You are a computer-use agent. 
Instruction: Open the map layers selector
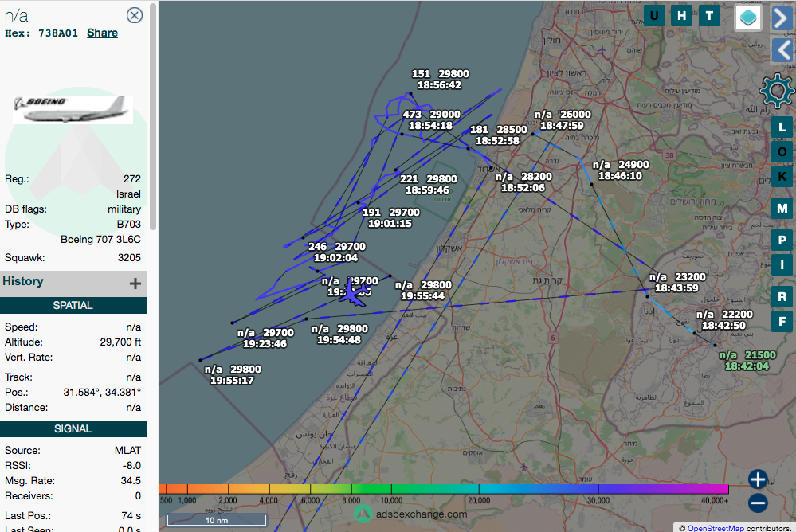(x=748, y=18)
